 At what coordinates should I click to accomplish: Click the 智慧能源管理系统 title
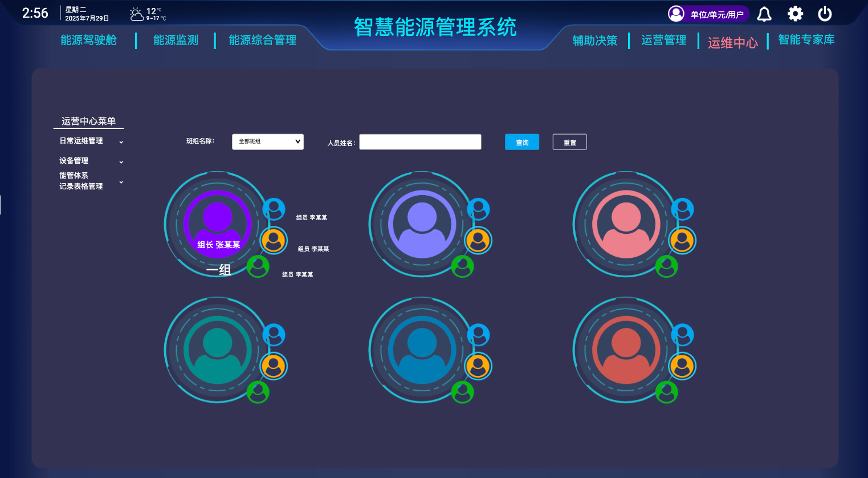click(435, 27)
